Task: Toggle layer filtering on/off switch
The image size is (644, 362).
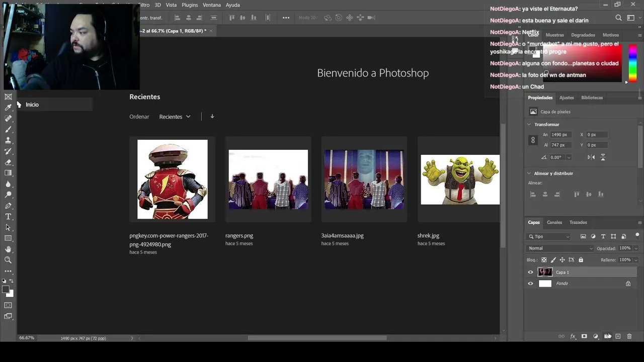Action: (x=637, y=235)
